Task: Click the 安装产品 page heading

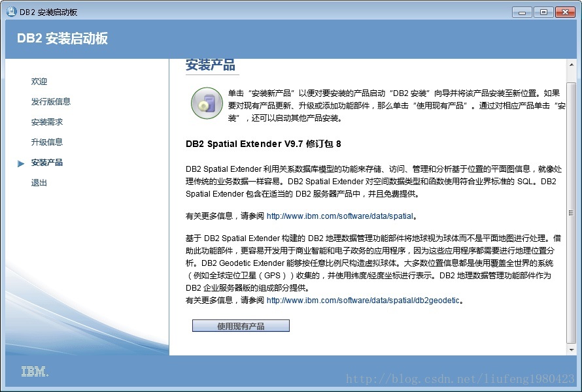Action: tap(211, 65)
